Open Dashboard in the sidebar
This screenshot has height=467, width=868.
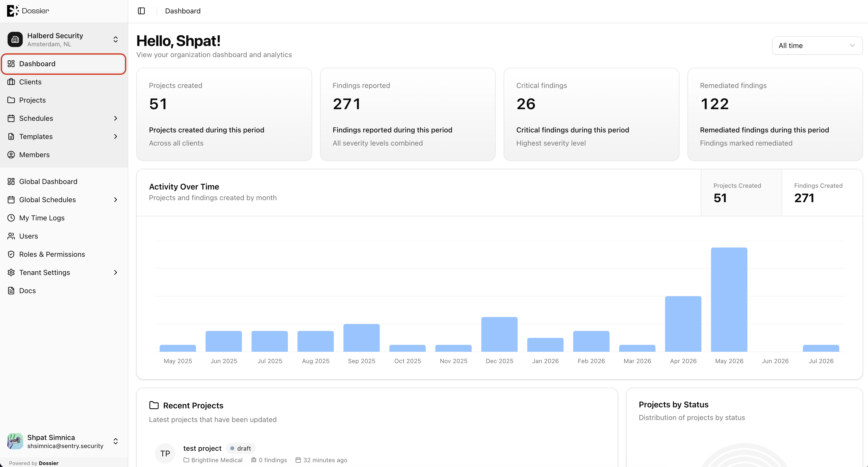point(64,64)
